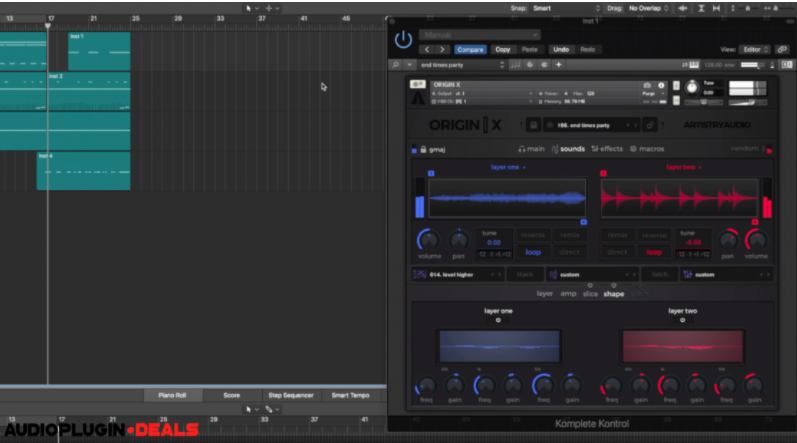Viewport: 797px width, 443px height.
Task: Toggle the Komplete Kontrol side panel icon
Action: pos(786,65)
